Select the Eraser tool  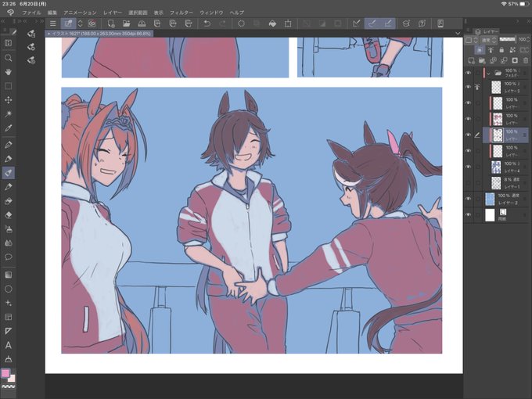pyautogui.click(x=8, y=215)
